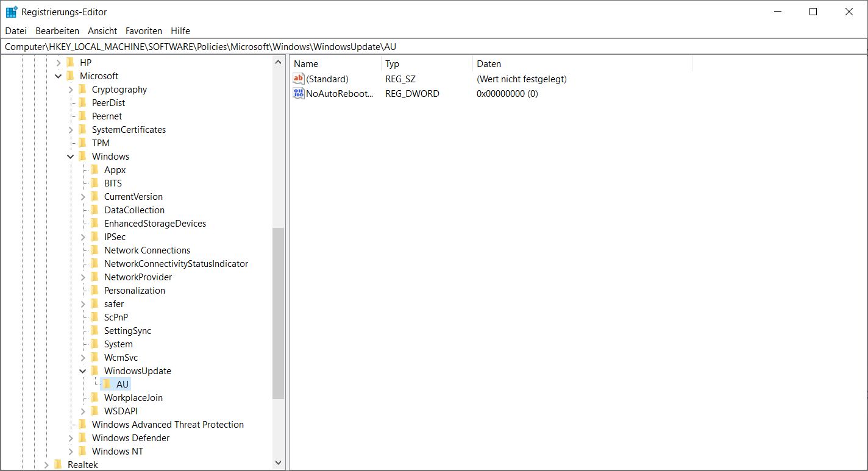Expand the HP key
The width and height of the screenshot is (868, 471).
click(x=59, y=62)
